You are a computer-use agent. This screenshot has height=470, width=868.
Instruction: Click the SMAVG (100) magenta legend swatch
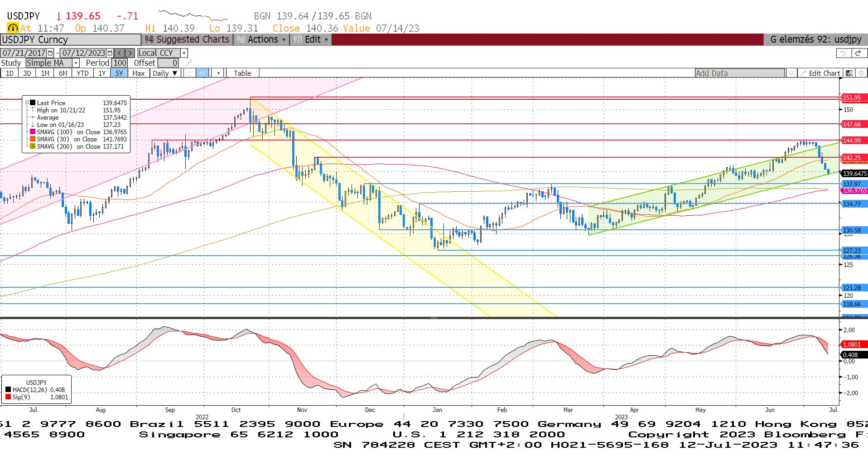tap(33, 132)
